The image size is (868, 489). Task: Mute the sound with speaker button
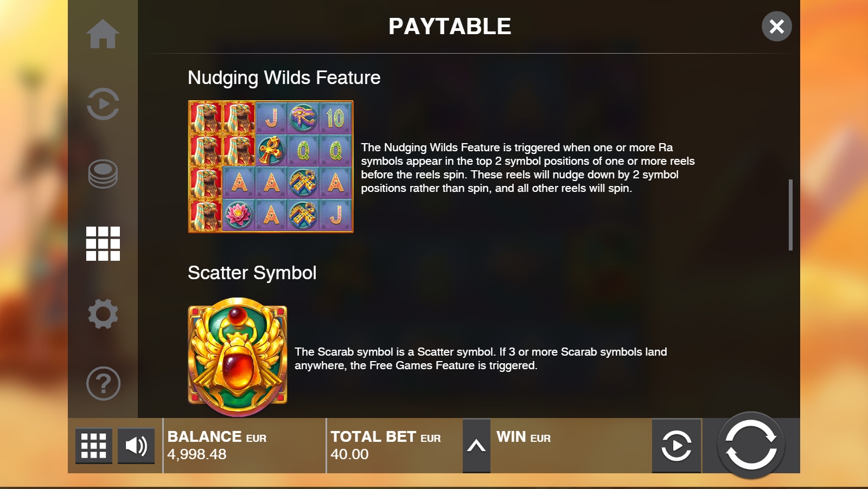(x=136, y=446)
